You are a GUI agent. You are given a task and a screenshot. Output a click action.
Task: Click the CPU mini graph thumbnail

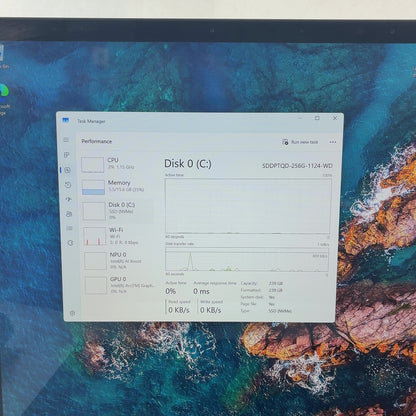point(92,165)
